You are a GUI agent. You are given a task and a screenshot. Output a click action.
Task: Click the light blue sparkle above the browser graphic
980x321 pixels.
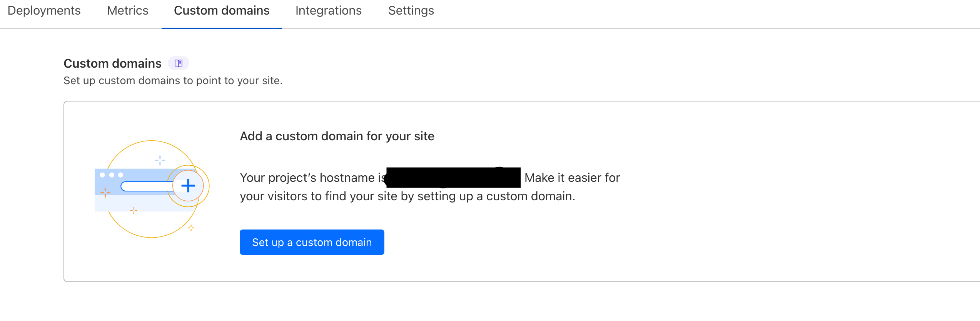(x=160, y=160)
